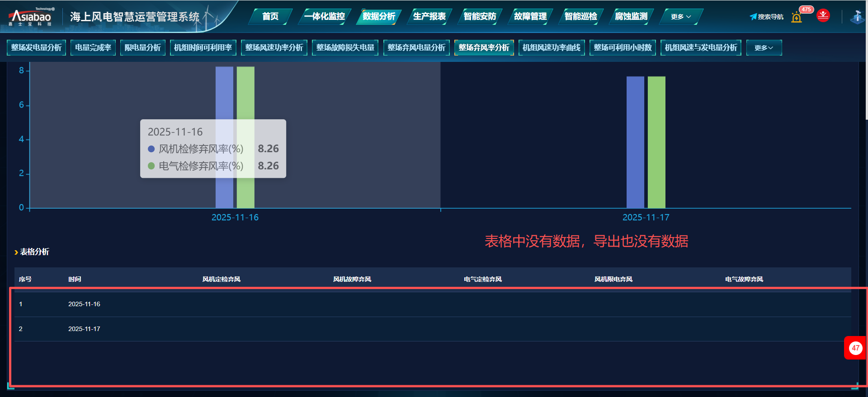Open the 故障管理 menu item
Screen dimensions: 868x397
tap(530, 17)
